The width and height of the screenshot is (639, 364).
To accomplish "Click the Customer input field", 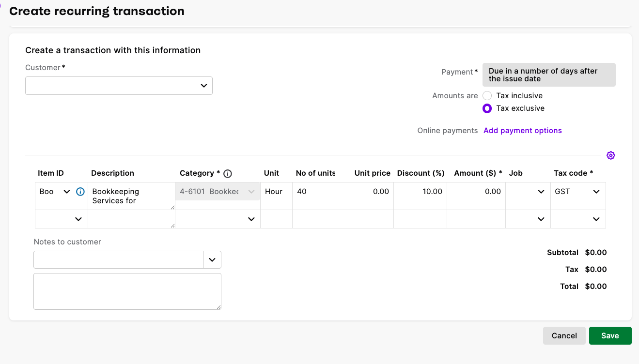I will (x=110, y=86).
